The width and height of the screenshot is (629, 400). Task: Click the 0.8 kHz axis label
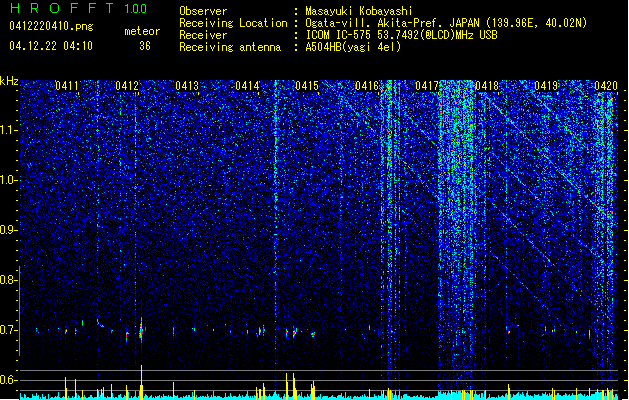(x=9, y=280)
